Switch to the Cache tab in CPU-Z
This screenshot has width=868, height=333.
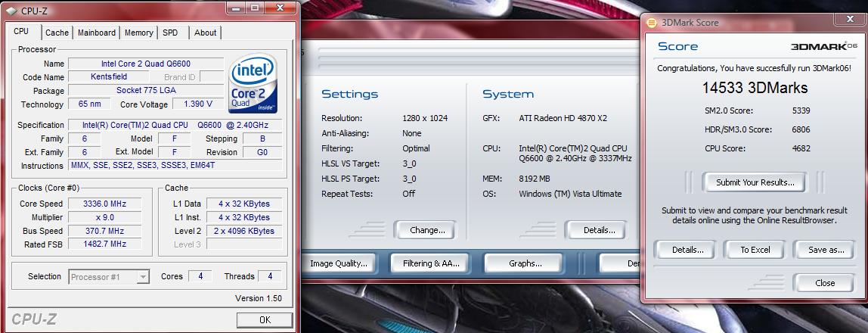click(x=57, y=33)
